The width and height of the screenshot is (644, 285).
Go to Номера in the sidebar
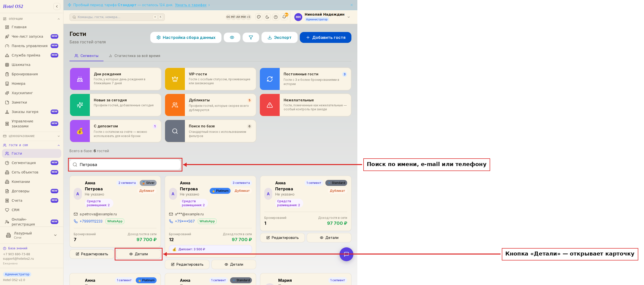[32, 84]
